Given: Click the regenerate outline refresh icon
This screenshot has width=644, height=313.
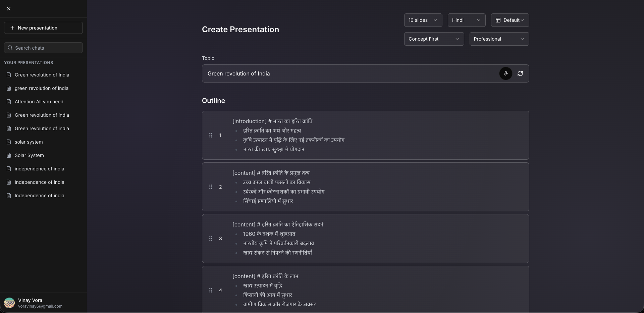Looking at the screenshot, I should (520, 73).
